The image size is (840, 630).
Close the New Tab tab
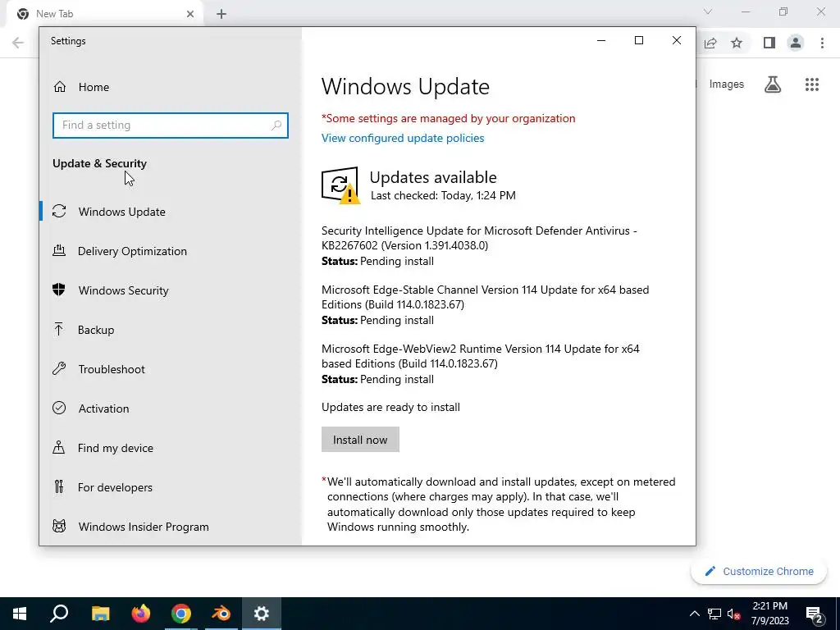pyautogui.click(x=190, y=14)
